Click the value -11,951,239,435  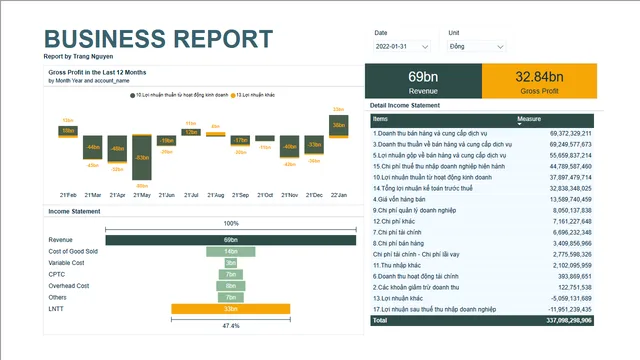[x=570, y=310]
